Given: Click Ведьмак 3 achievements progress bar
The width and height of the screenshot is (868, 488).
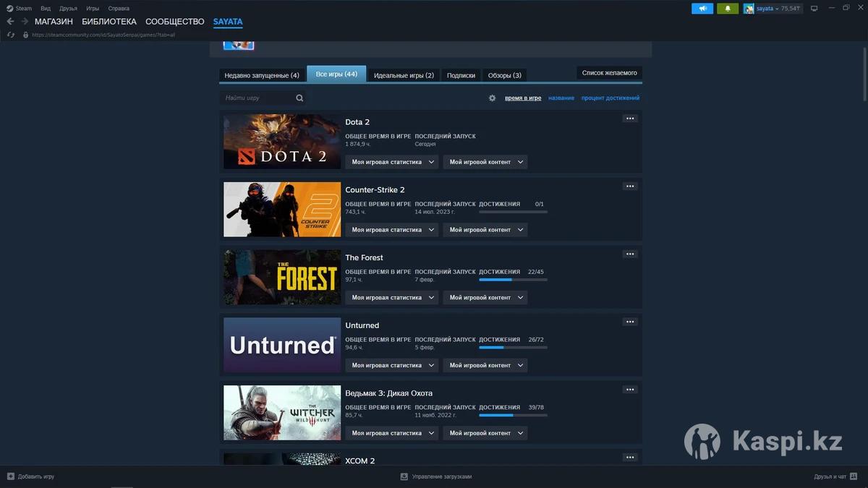Looking at the screenshot, I should [x=513, y=416].
